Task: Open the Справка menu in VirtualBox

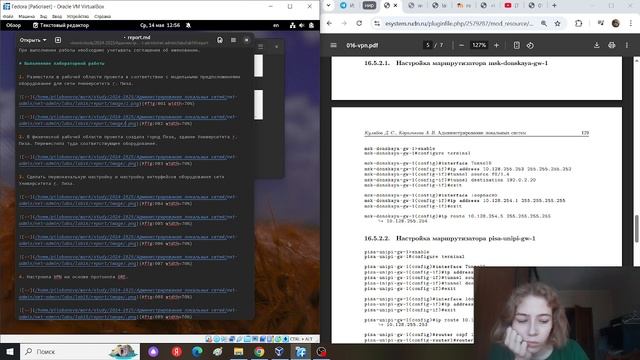Action: 102,16
